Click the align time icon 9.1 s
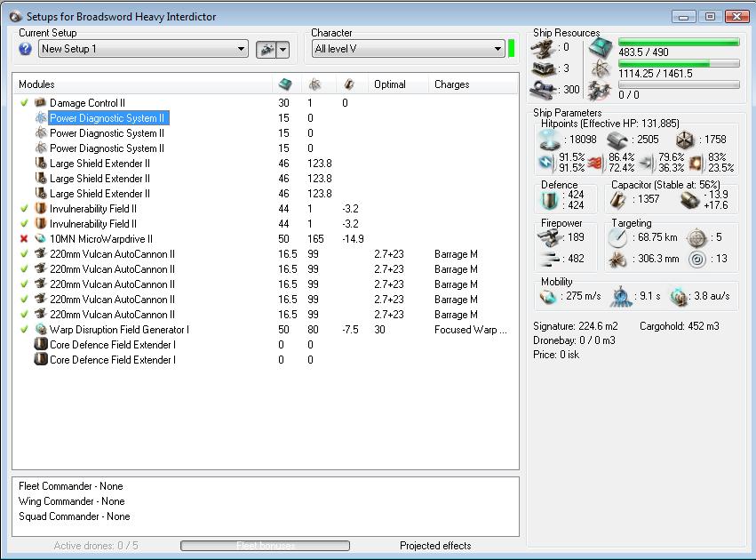 pos(622,297)
